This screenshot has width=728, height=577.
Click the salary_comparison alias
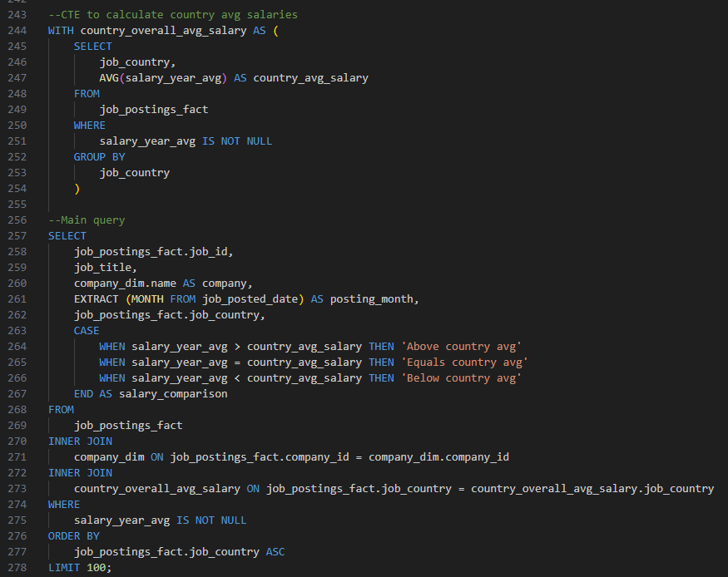173,394
